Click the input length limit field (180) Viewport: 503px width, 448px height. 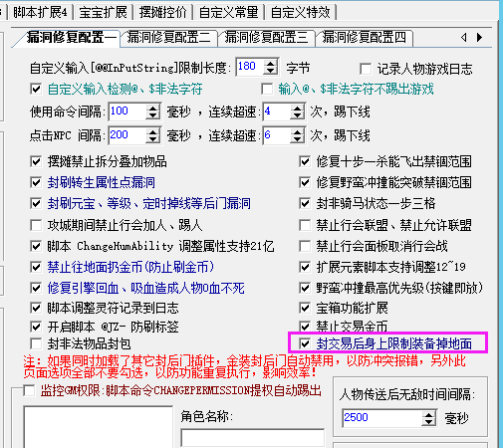pos(250,67)
